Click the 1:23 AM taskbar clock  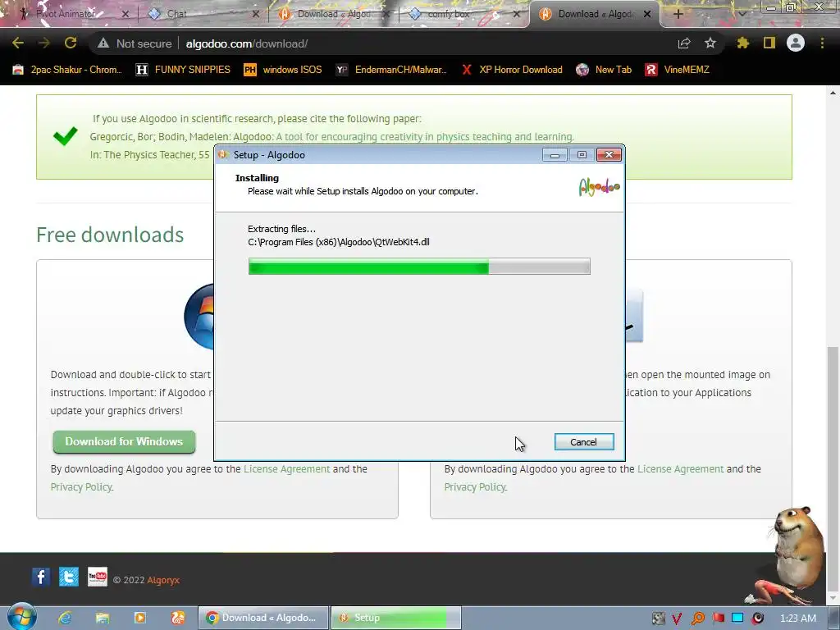coord(798,619)
